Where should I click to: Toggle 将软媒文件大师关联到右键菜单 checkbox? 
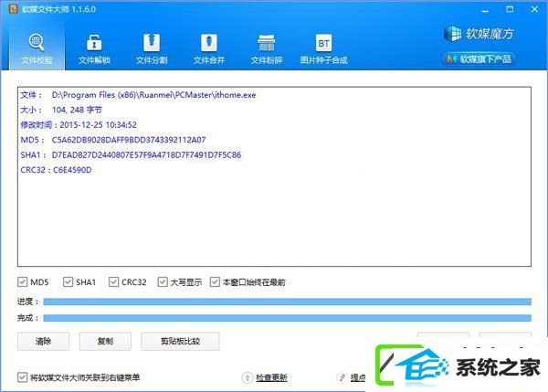click(x=22, y=377)
